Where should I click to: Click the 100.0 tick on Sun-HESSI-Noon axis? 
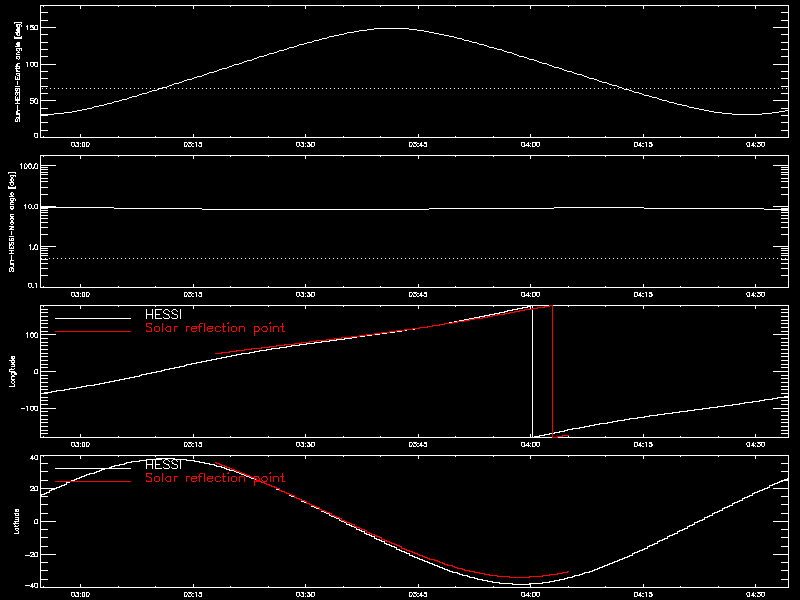[29, 166]
